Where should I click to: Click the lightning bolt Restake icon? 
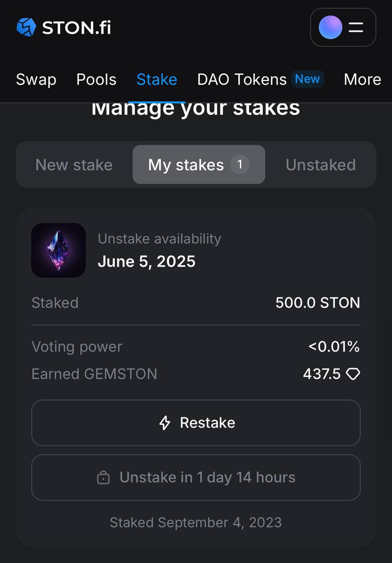click(165, 423)
